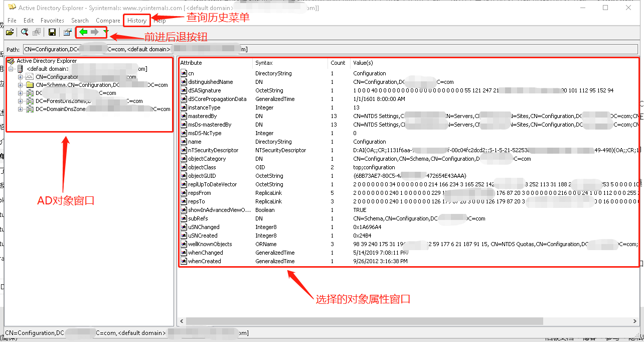Click the Save snapshot toolbar icon
The width and height of the screenshot is (644, 342).
(x=53, y=32)
